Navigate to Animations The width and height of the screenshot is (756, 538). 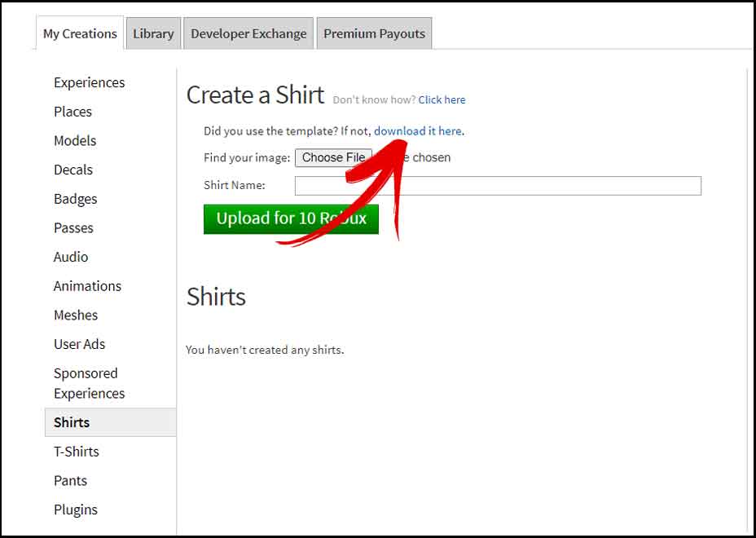pos(87,286)
